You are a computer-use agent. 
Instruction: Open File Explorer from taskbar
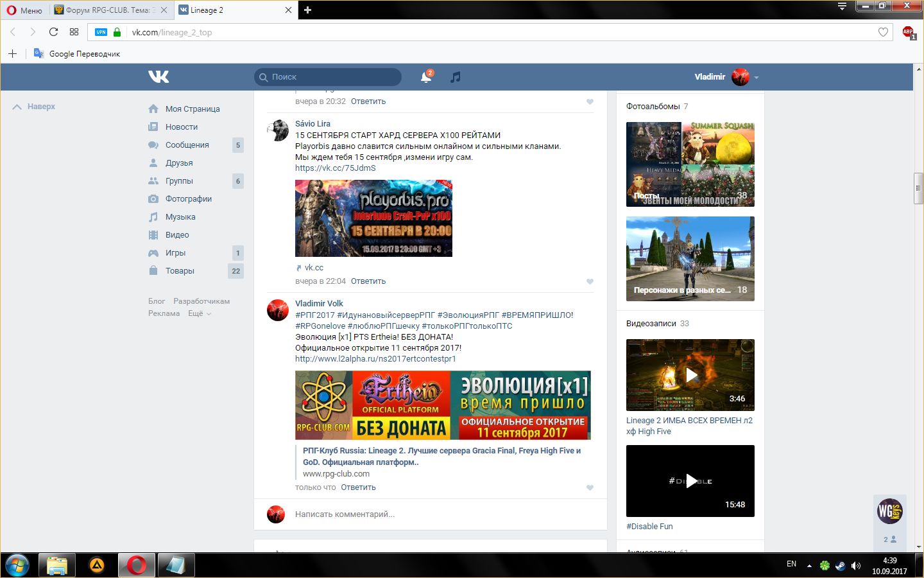point(57,565)
